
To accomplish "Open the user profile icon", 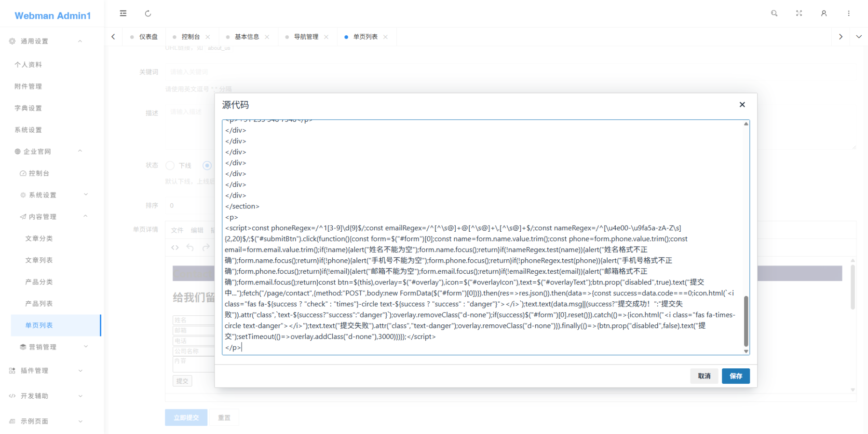I will (824, 14).
